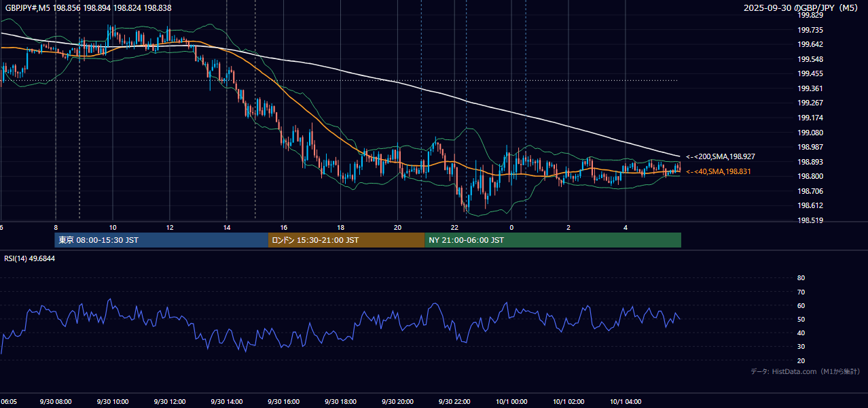This screenshot has height=408, width=868.
Task: Click the 9/30 14:00 bottom time label
Action: 227,401
